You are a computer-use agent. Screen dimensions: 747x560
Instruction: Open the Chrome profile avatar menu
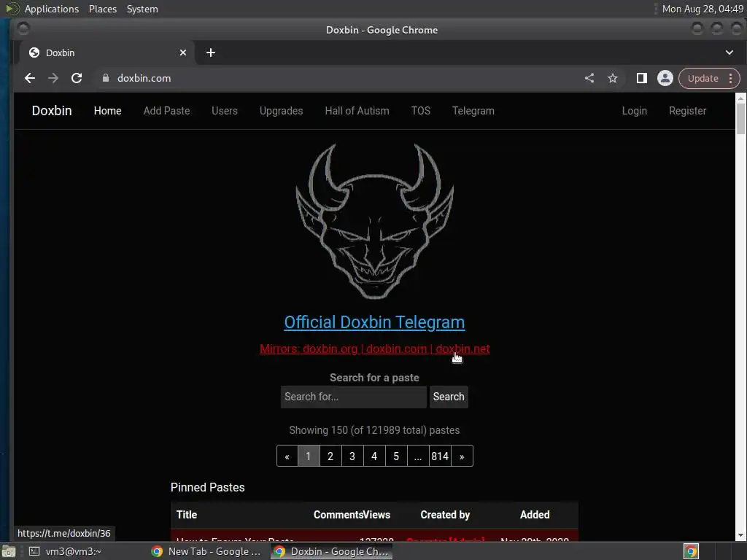click(x=665, y=78)
